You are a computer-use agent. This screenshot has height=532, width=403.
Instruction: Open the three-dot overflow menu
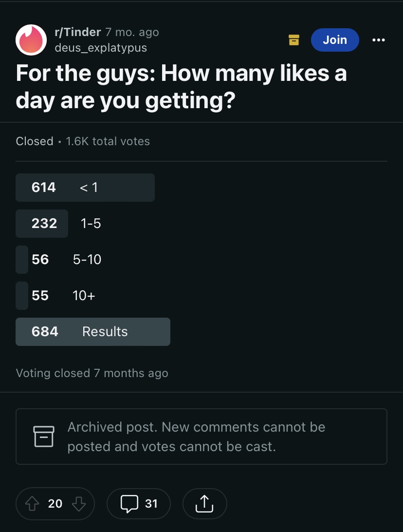coord(378,39)
